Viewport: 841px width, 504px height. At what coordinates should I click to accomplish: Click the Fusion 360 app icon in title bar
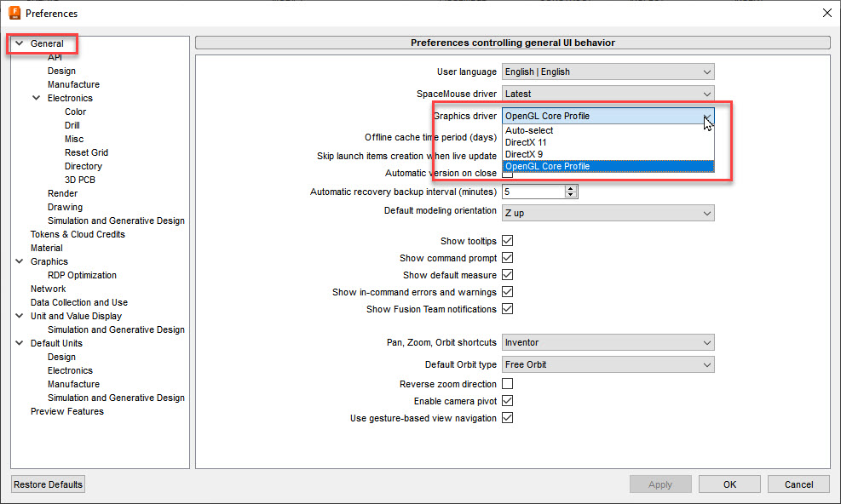point(14,13)
